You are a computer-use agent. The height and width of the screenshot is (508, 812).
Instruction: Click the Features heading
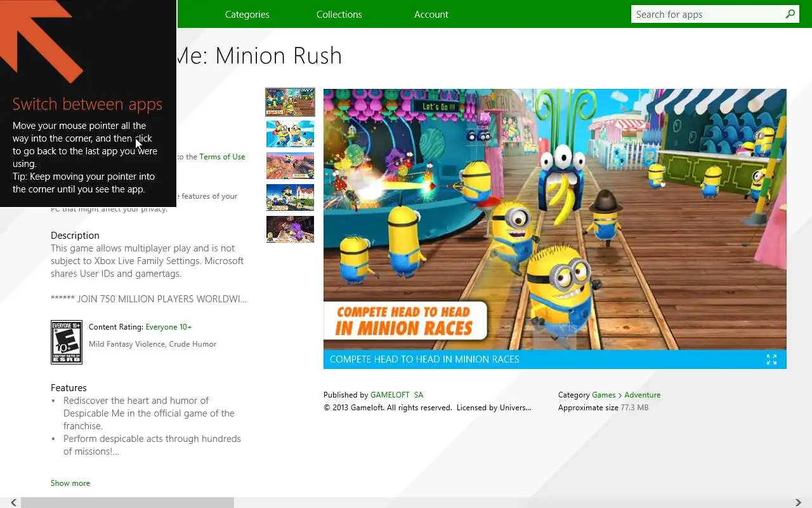pos(69,388)
